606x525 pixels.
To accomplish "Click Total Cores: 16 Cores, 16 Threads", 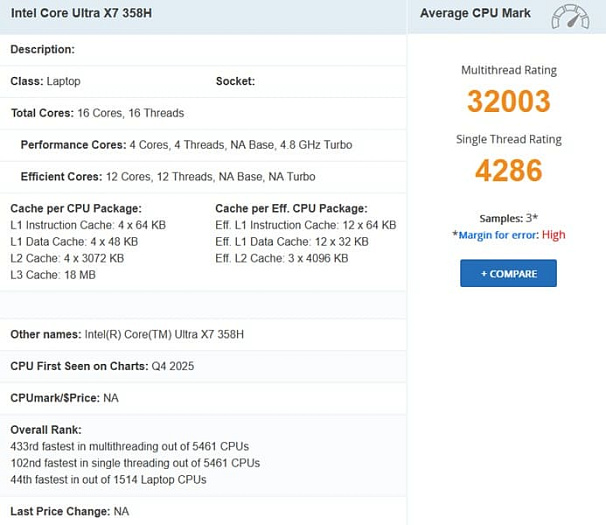I will pyautogui.click(x=97, y=113).
